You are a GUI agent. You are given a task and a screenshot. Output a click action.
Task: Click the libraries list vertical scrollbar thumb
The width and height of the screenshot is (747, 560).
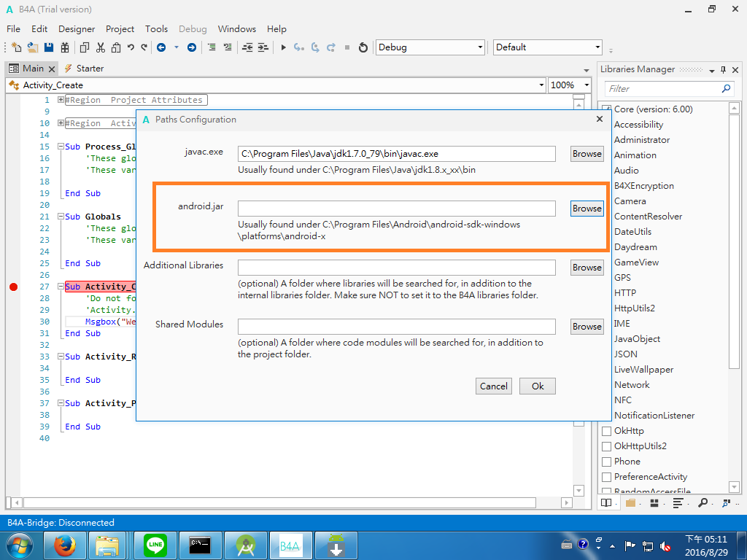[734, 241]
